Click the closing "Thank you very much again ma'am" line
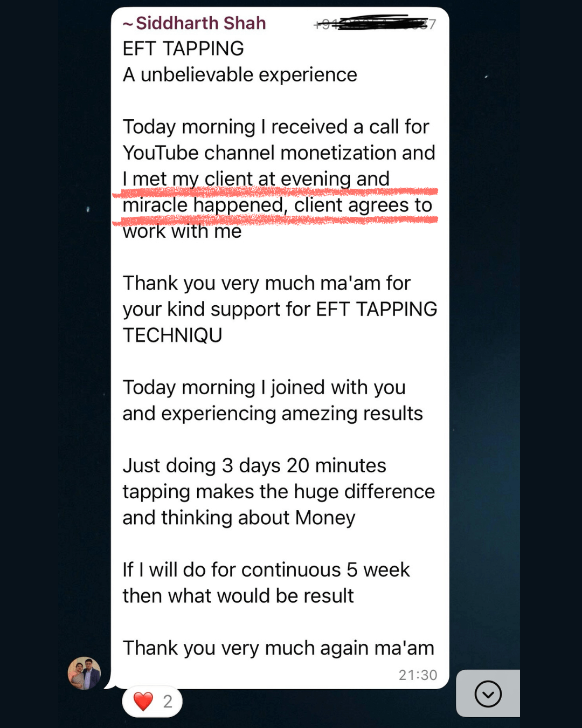This screenshot has width=582, height=728. [278, 648]
